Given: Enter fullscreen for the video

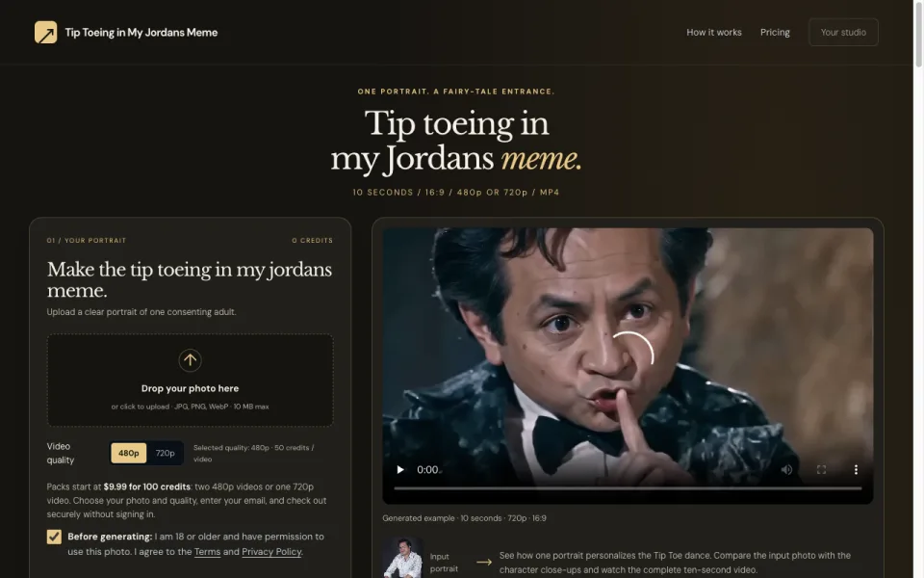Looking at the screenshot, I should coord(821,470).
